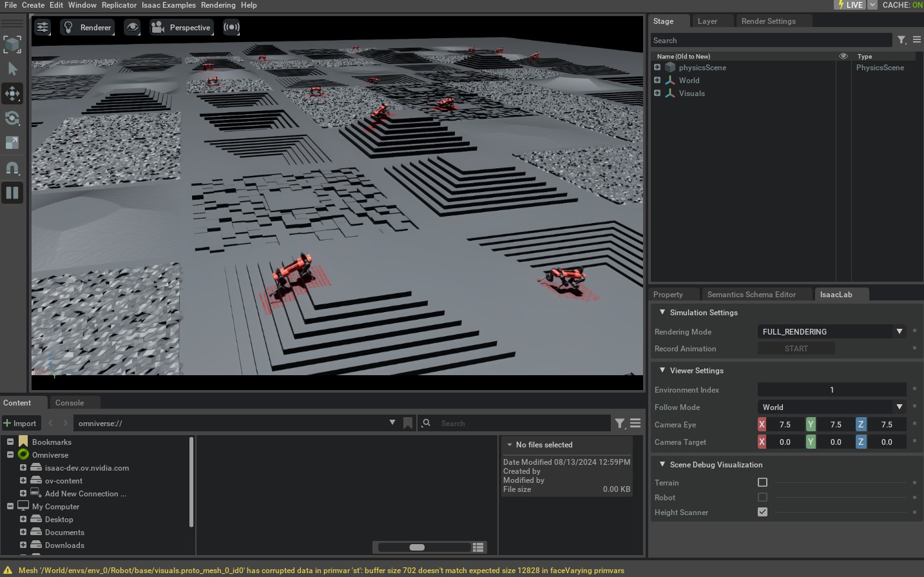Open the Rendering Mode dropdown

pyautogui.click(x=832, y=331)
